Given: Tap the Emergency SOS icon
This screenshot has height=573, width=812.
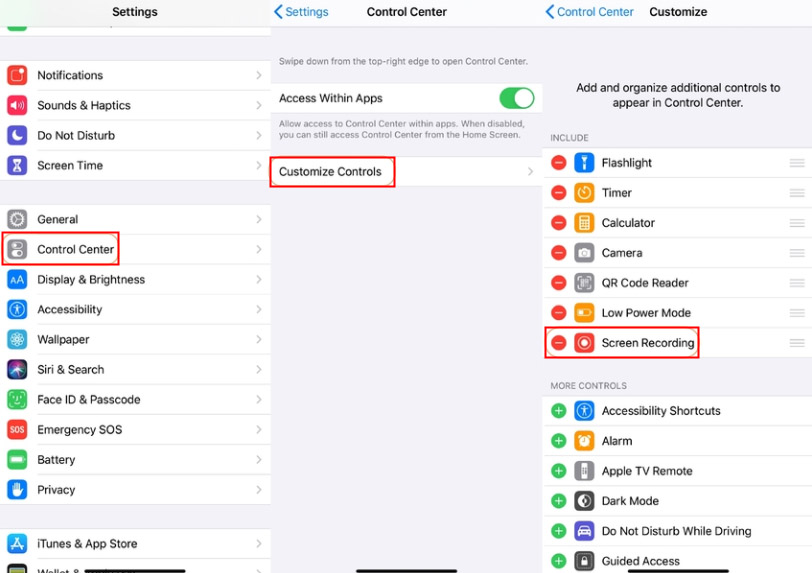Looking at the screenshot, I should coord(17,429).
